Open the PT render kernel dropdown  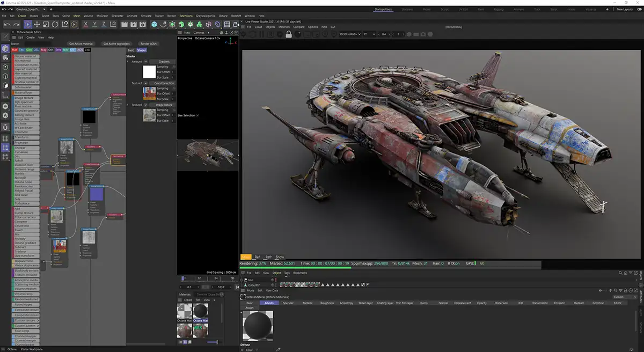point(369,34)
